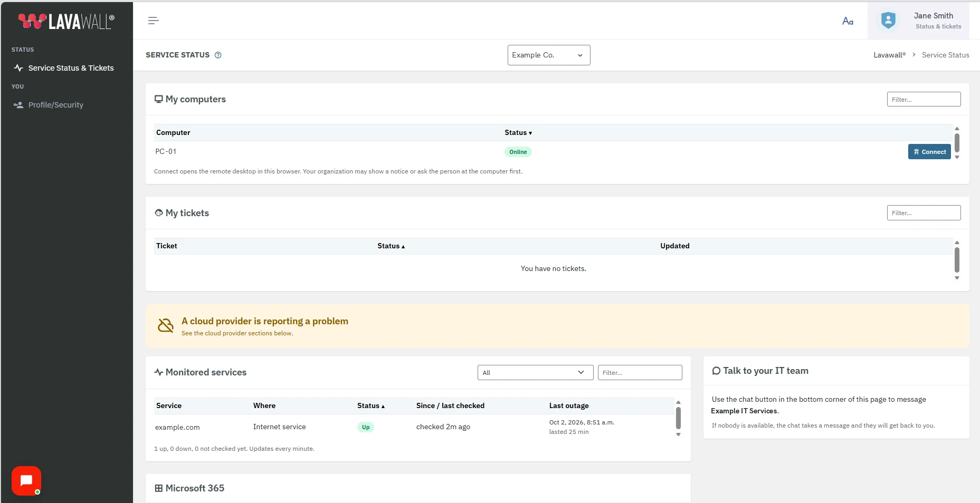
Task: Click the Computer column header
Action: (x=173, y=132)
